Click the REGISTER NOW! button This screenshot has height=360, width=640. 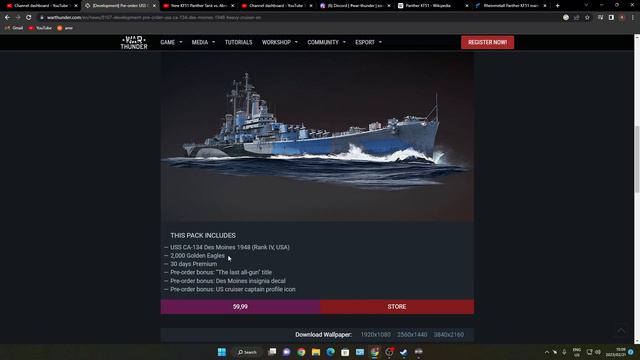coord(487,42)
